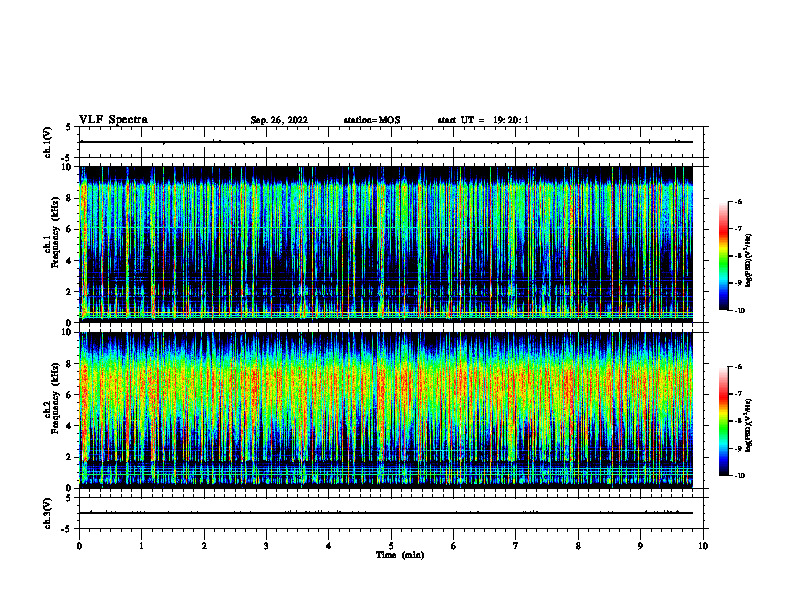
Task: Click the "ch.3(V)" waveform axis label
Action: [x=48, y=513]
